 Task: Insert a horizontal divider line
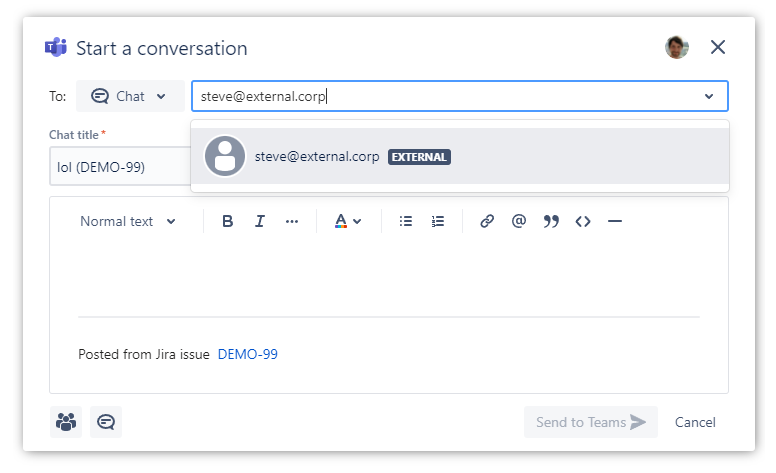coord(615,222)
